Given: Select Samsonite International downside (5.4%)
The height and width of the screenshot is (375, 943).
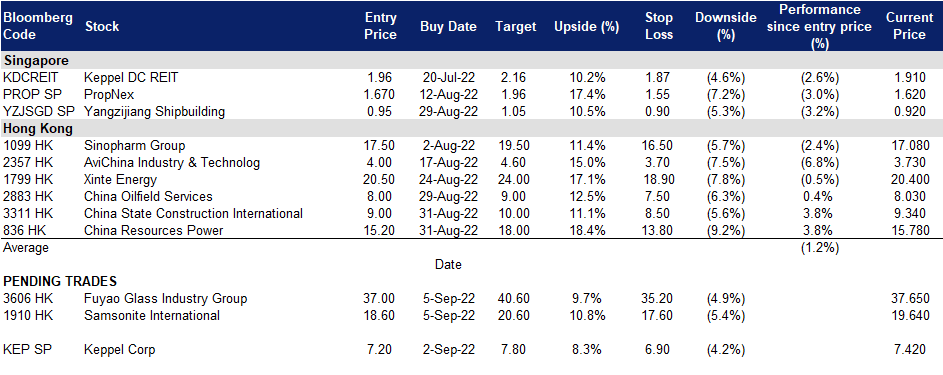Looking at the screenshot, I should (725, 316).
